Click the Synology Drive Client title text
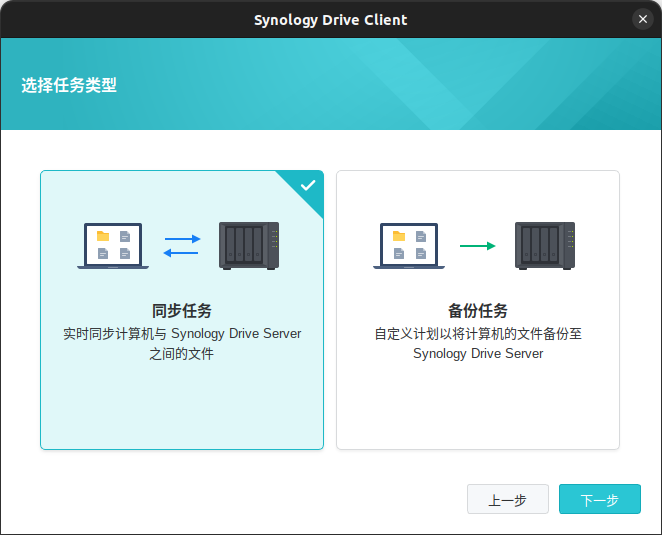Image resolution: width=662 pixels, height=535 pixels. (331, 20)
